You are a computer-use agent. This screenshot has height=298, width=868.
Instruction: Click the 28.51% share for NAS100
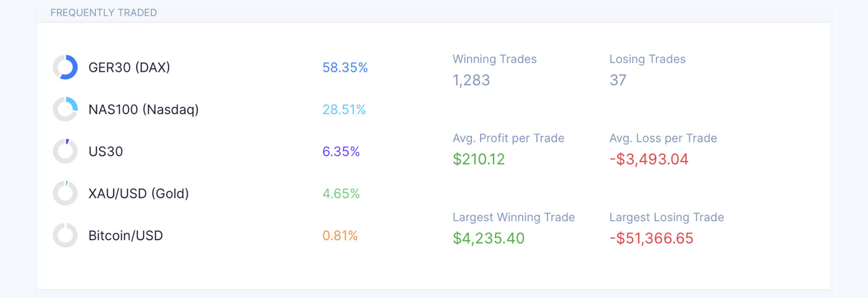tap(344, 109)
